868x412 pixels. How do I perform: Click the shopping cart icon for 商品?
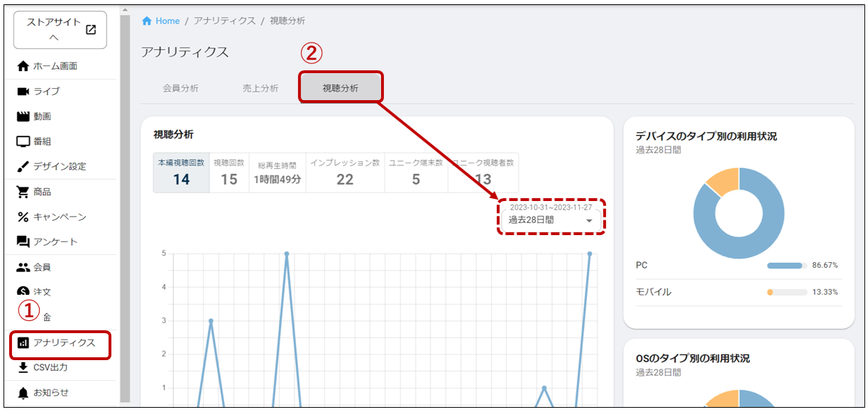click(x=23, y=192)
